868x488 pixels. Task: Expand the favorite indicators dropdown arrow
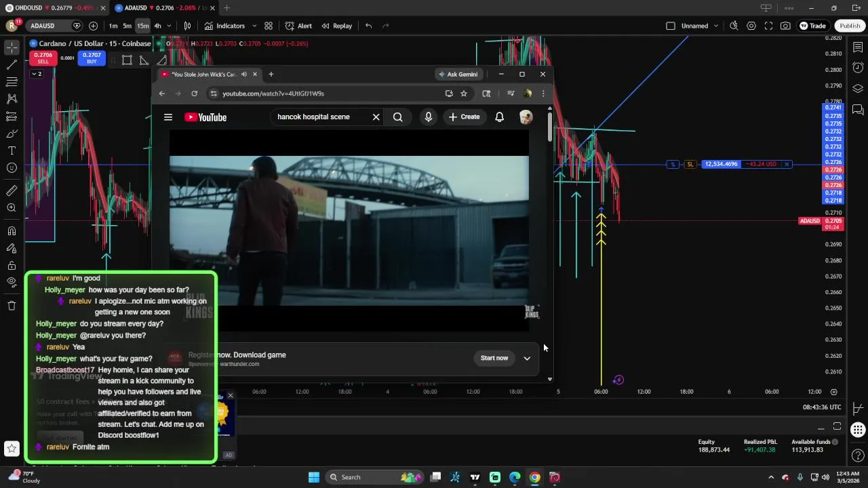[x=254, y=26]
